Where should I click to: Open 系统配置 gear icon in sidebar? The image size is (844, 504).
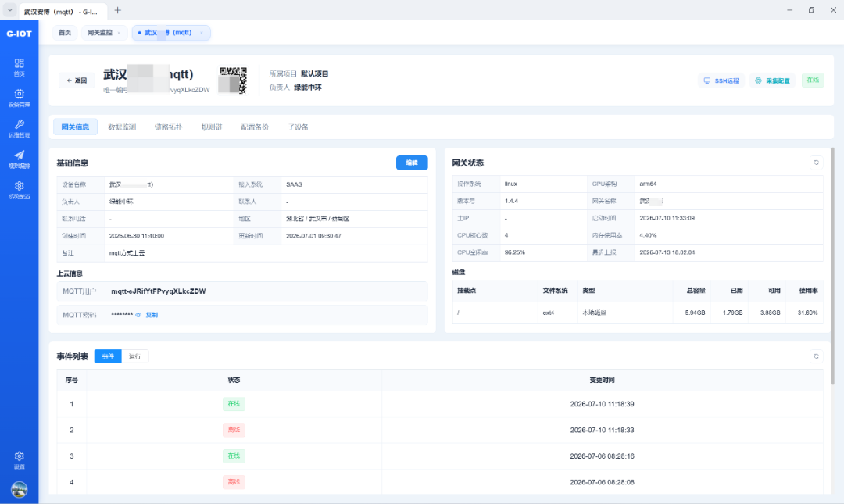[x=19, y=190]
